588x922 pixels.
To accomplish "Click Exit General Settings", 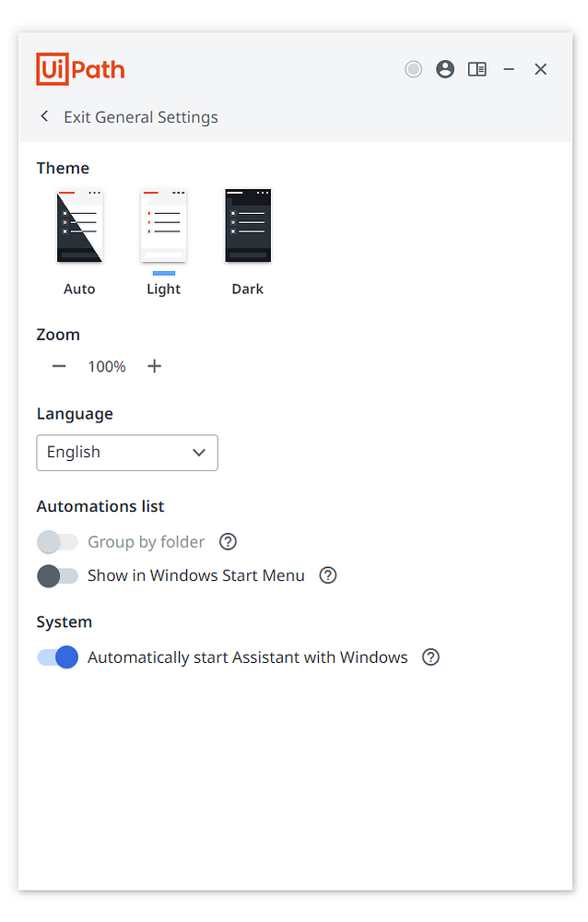I will (x=140, y=116).
